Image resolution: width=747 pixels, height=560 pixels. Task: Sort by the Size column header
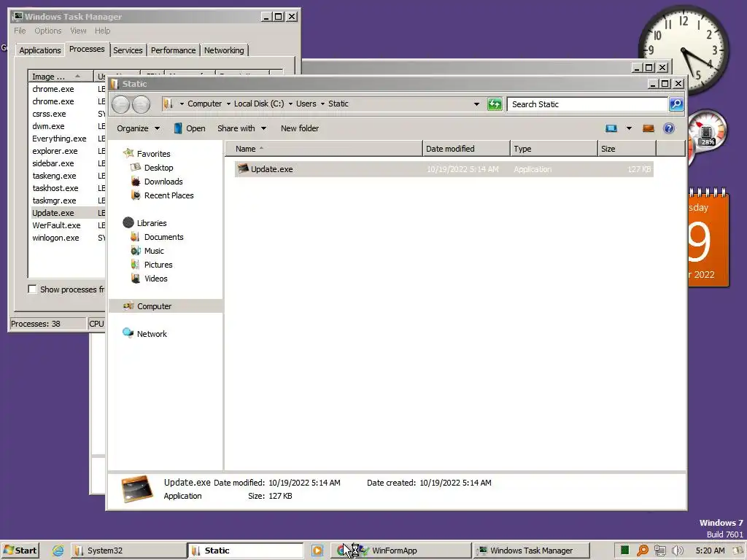(x=627, y=149)
